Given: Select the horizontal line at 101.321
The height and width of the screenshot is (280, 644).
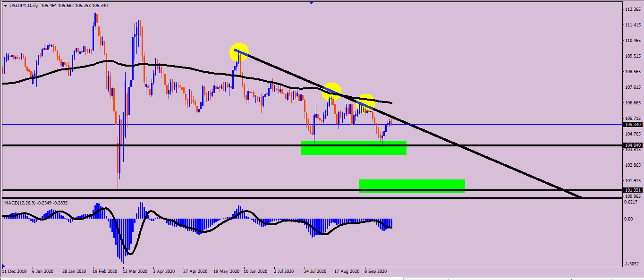Looking at the screenshot, I should point(312,190).
